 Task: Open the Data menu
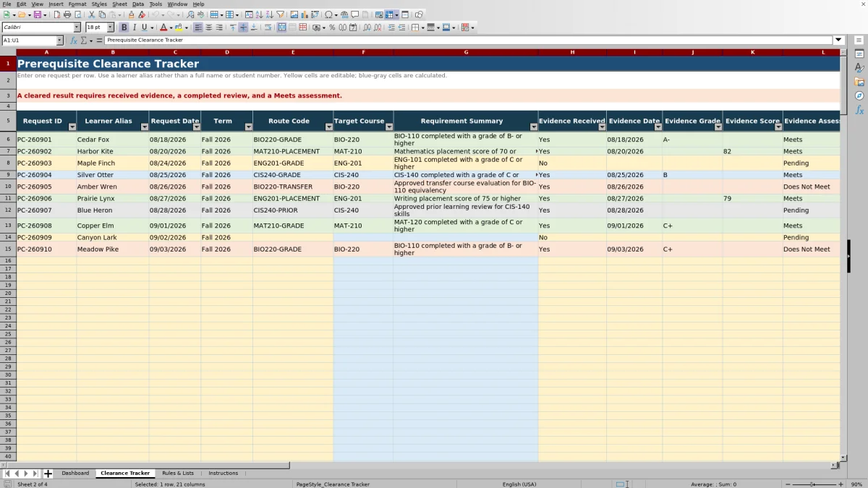[x=138, y=4]
